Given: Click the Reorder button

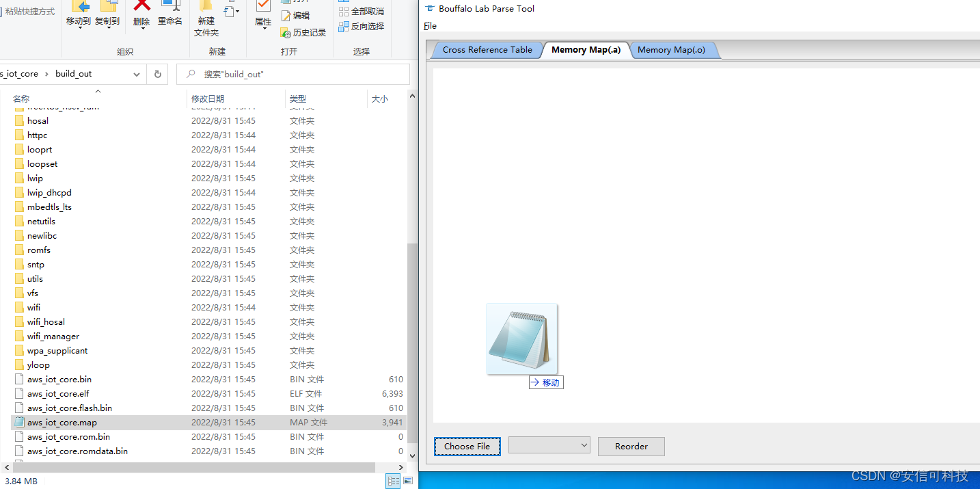Looking at the screenshot, I should [631, 447].
